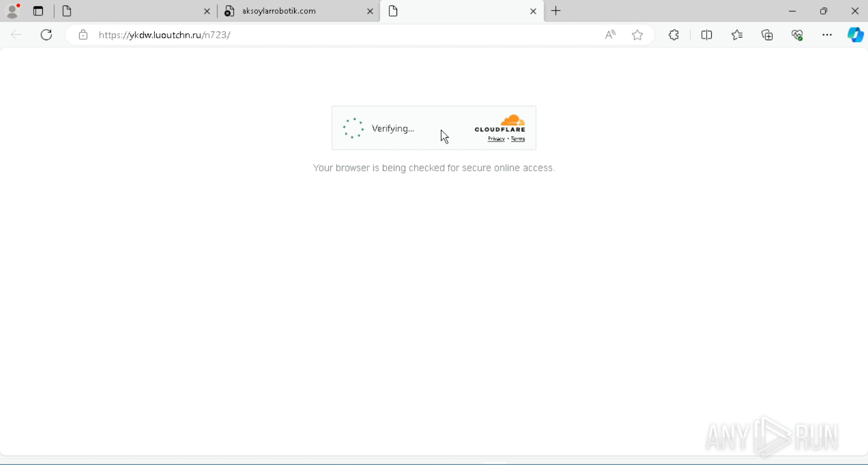The image size is (868, 465).
Task: Close the first blank tab
Action: [207, 11]
